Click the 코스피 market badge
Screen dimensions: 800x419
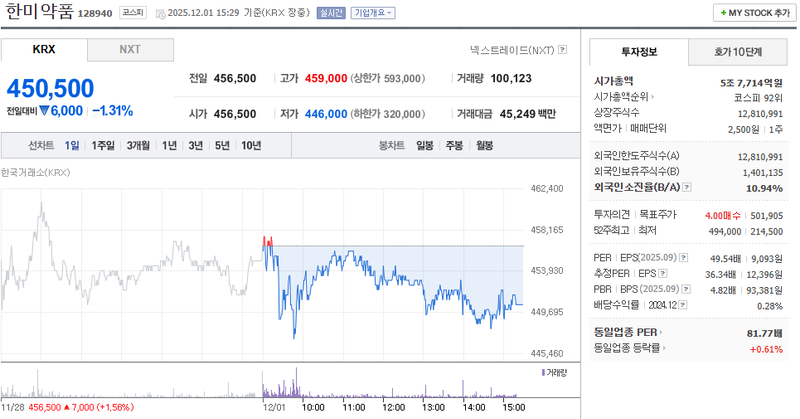coord(133,12)
